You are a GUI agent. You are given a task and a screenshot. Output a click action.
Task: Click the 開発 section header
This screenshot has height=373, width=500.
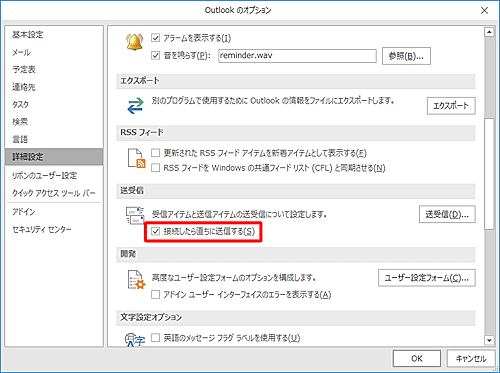pyautogui.click(x=295, y=254)
